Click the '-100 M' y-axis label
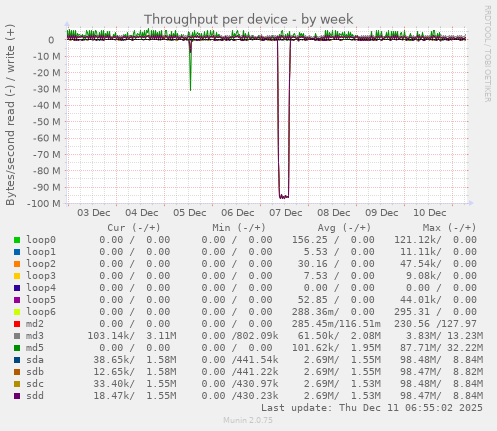 (44, 203)
